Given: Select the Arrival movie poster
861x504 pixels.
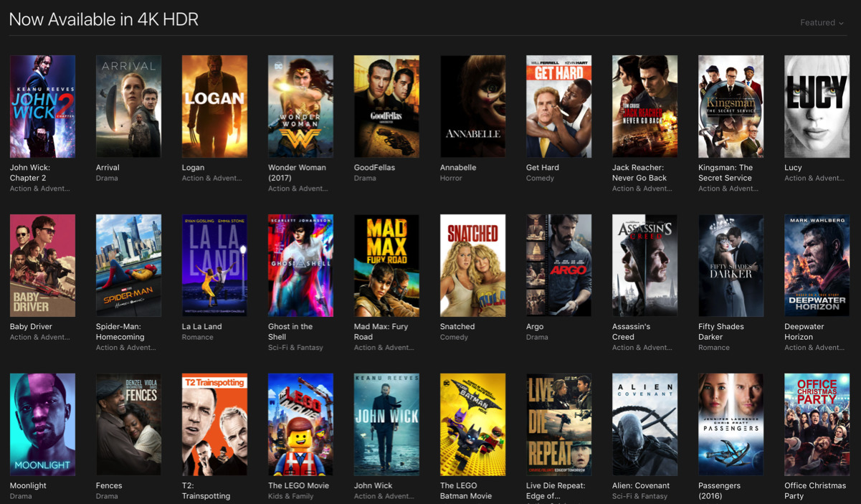Looking at the screenshot, I should click(x=128, y=106).
